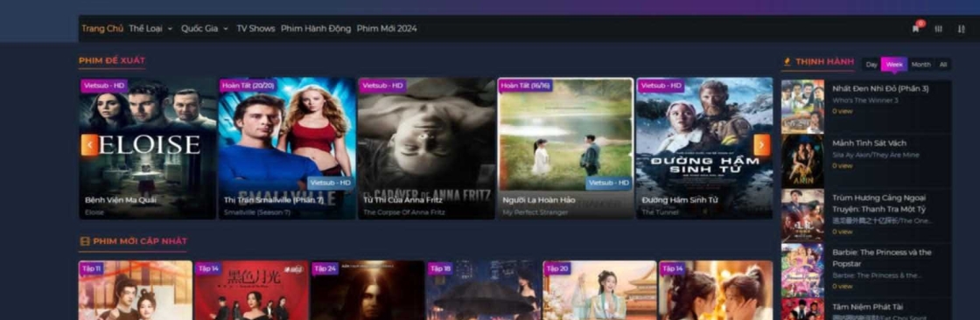The image size is (980, 320).
Task: Open the My Perfect Stranger poster
Action: coord(565,148)
